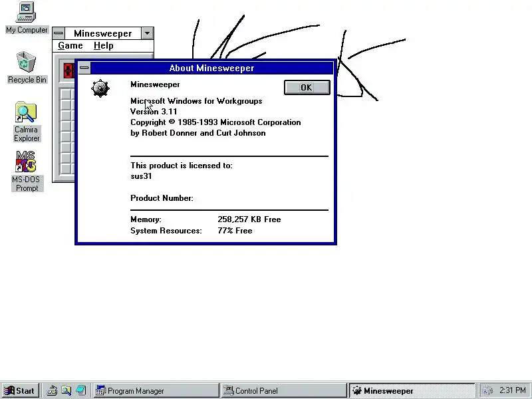Click the 'Microsoft Windows for Workgroups' line
The image size is (532, 399).
pyautogui.click(x=196, y=101)
